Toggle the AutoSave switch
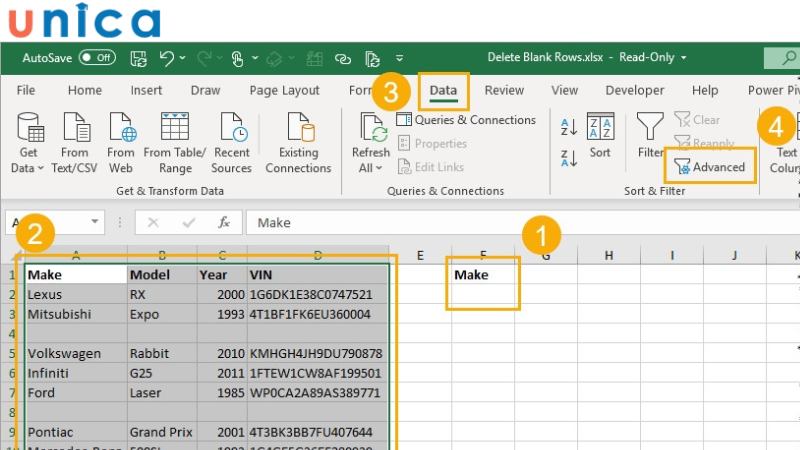800x450 pixels. (97, 58)
